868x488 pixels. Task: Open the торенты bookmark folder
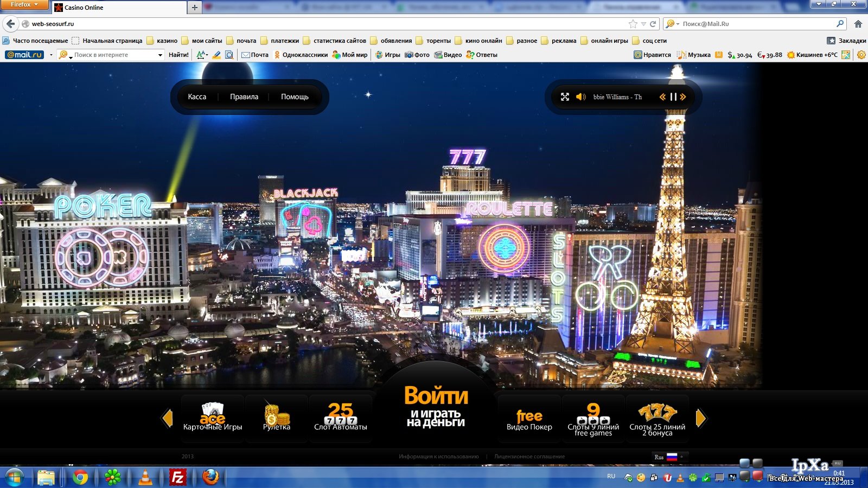pos(433,41)
